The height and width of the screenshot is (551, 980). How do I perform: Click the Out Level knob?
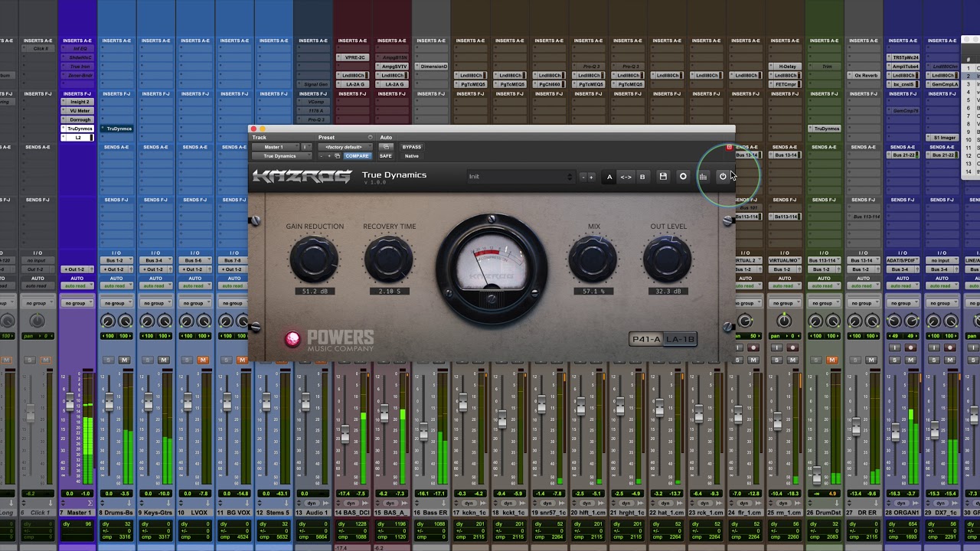(x=668, y=259)
